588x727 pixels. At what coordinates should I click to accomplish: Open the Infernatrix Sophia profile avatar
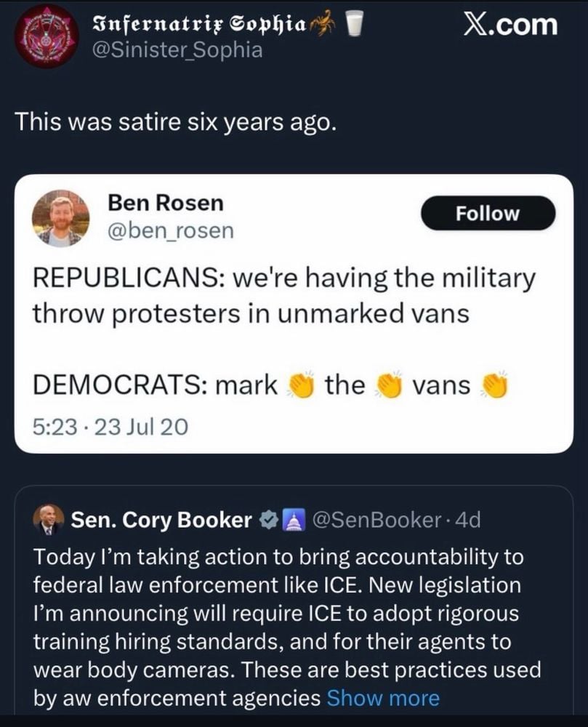(x=47, y=36)
